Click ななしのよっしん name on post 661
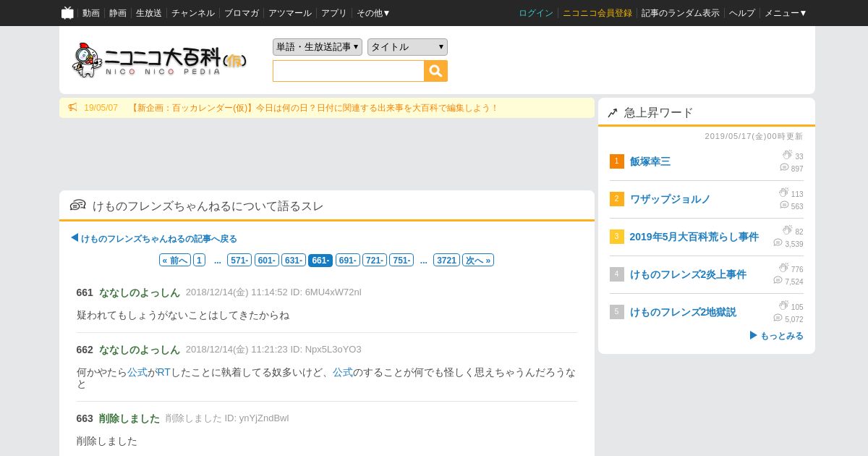This screenshot has width=868, height=456. (x=140, y=292)
